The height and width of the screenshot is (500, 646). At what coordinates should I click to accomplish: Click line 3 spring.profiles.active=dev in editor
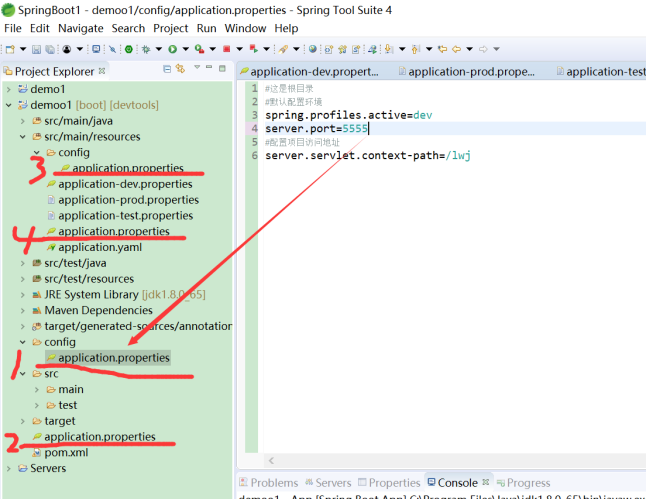349,115
